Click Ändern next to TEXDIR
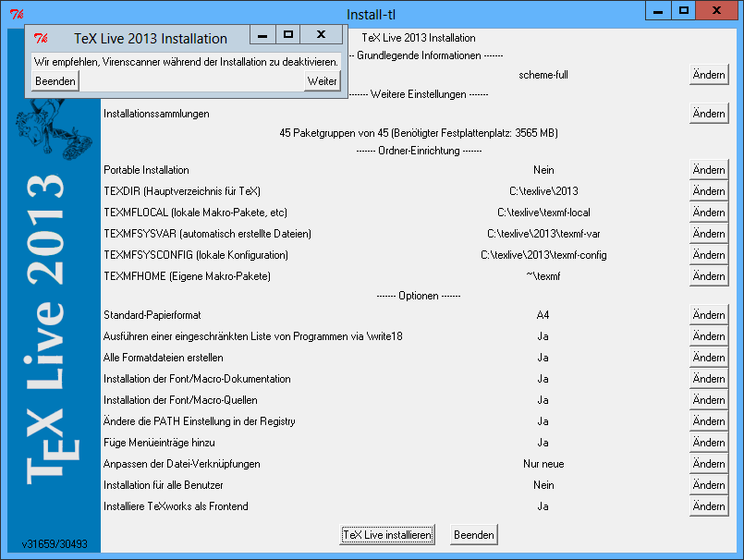The height and width of the screenshot is (560, 744). click(x=709, y=191)
